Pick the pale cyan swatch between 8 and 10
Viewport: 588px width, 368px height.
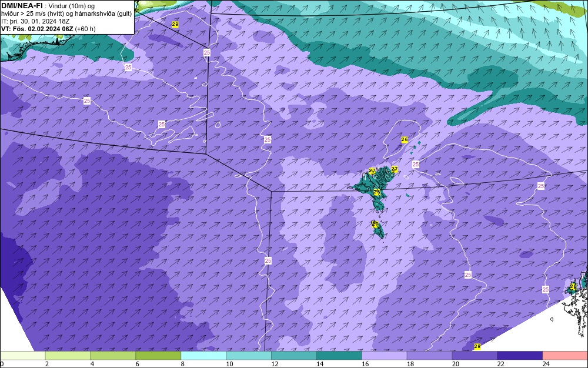coord(203,356)
